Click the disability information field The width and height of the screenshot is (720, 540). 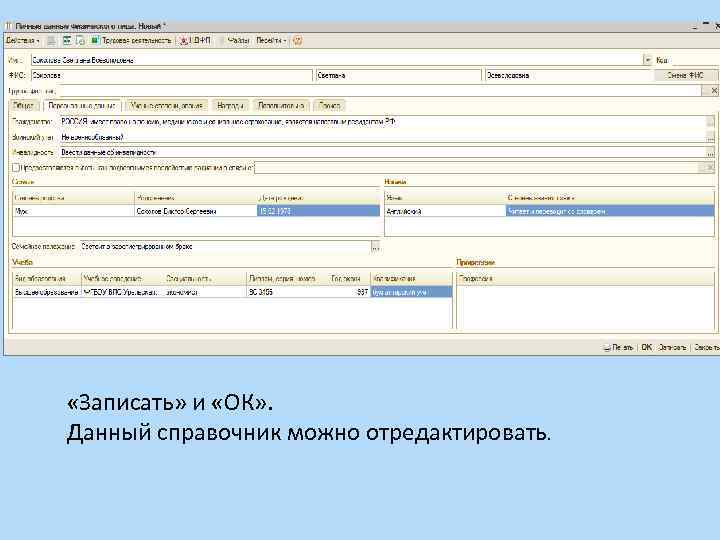click(382, 152)
